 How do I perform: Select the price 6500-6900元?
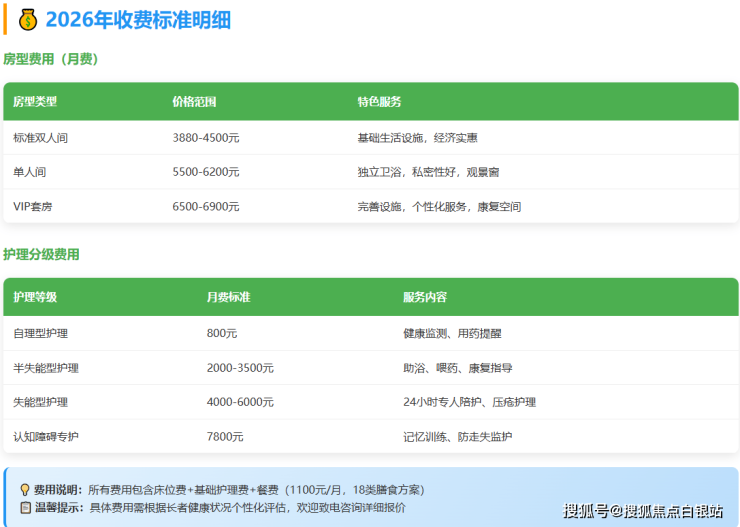[206, 207]
